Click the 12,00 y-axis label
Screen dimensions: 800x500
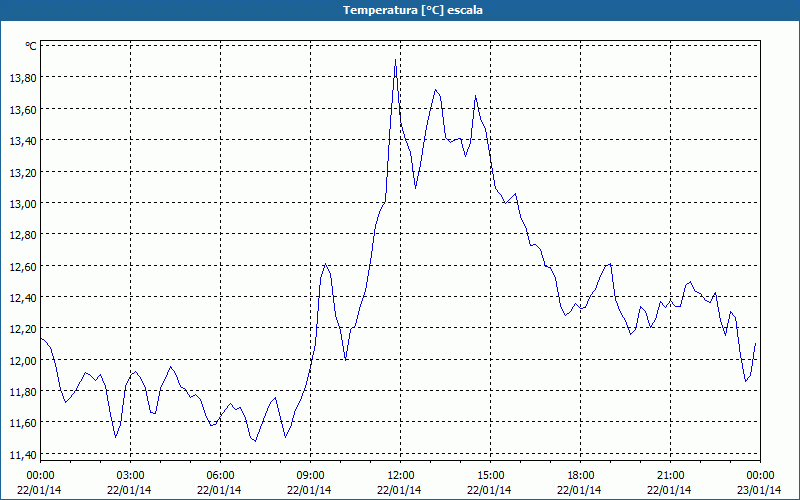[x=22, y=361]
